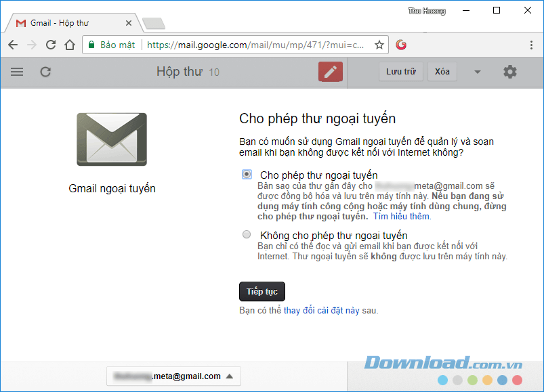Click the orange extension icon near the address bar
544x392 pixels.
[401, 45]
